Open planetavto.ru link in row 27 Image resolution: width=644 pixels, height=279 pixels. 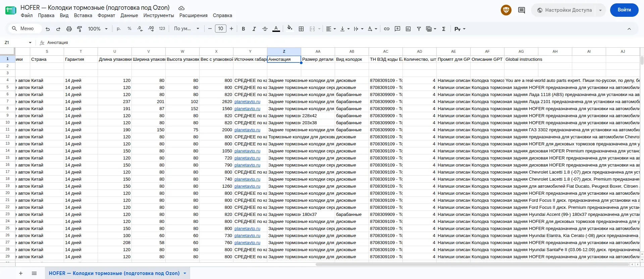point(247,243)
